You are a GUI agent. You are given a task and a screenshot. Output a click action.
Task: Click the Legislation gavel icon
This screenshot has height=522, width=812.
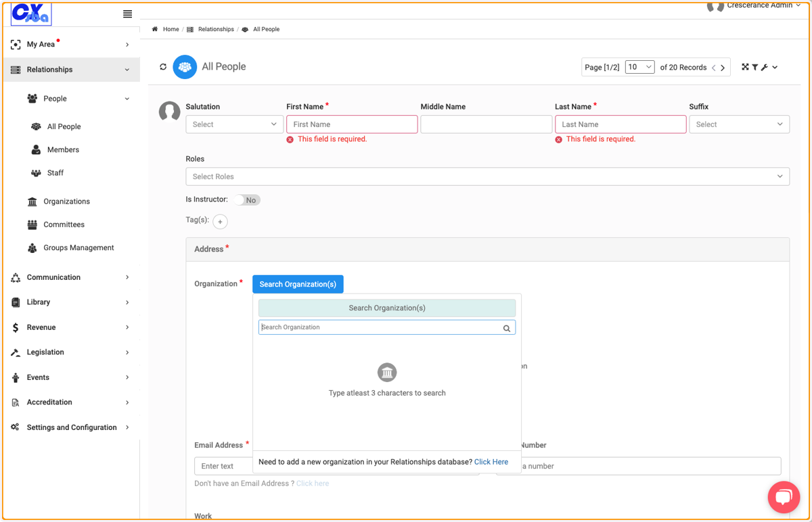point(16,352)
